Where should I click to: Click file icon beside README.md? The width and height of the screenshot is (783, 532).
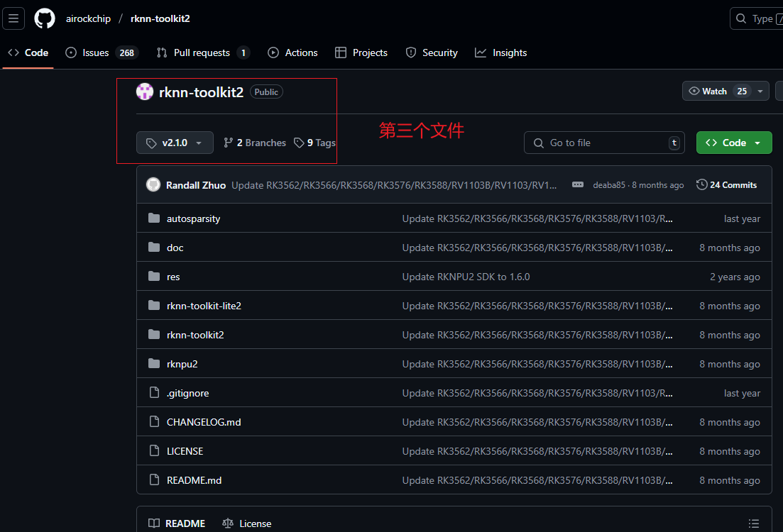pos(154,480)
